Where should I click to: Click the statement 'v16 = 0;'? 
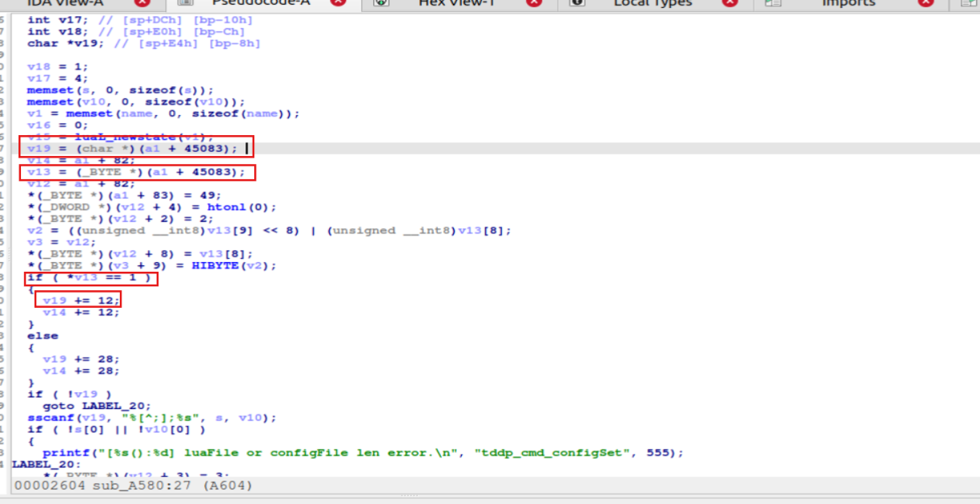[x=58, y=125]
